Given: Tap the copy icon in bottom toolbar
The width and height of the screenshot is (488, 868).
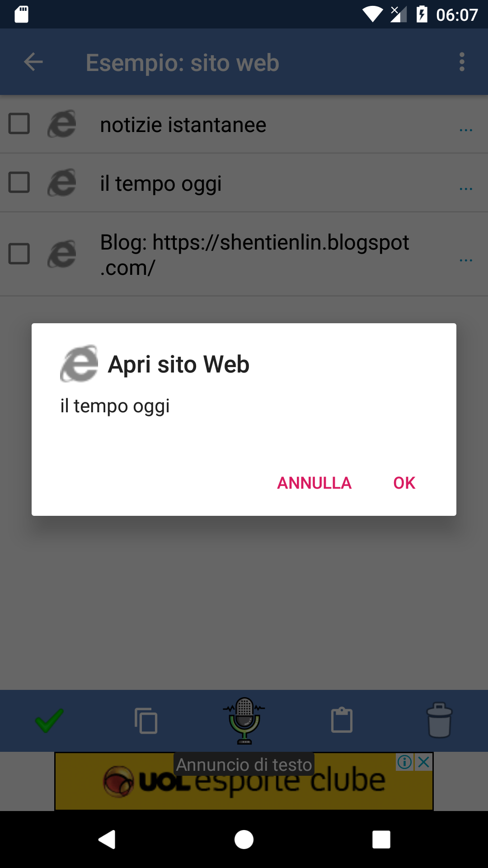Looking at the screenshot, I should pos(146,721).
